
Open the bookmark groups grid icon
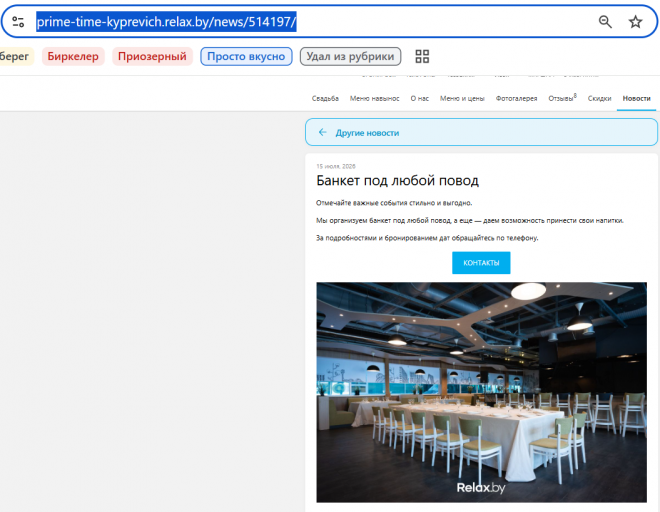pos(422,56)
